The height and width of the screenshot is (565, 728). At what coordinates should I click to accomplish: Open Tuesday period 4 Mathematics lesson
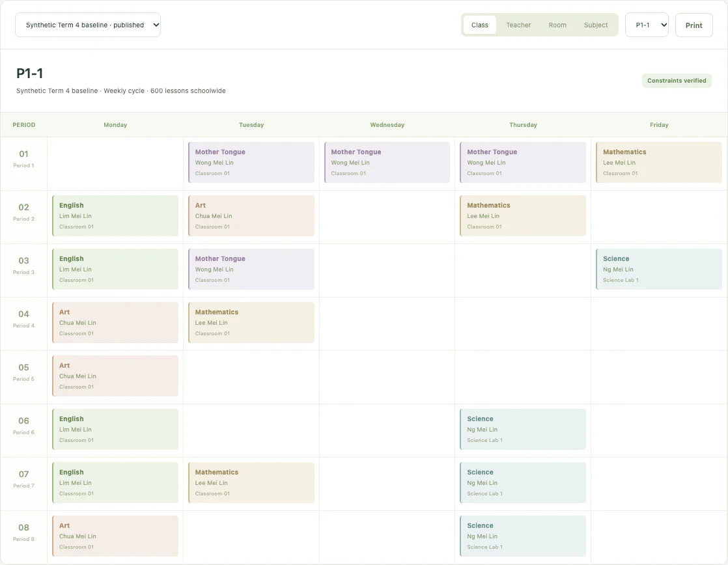(251, 323)
